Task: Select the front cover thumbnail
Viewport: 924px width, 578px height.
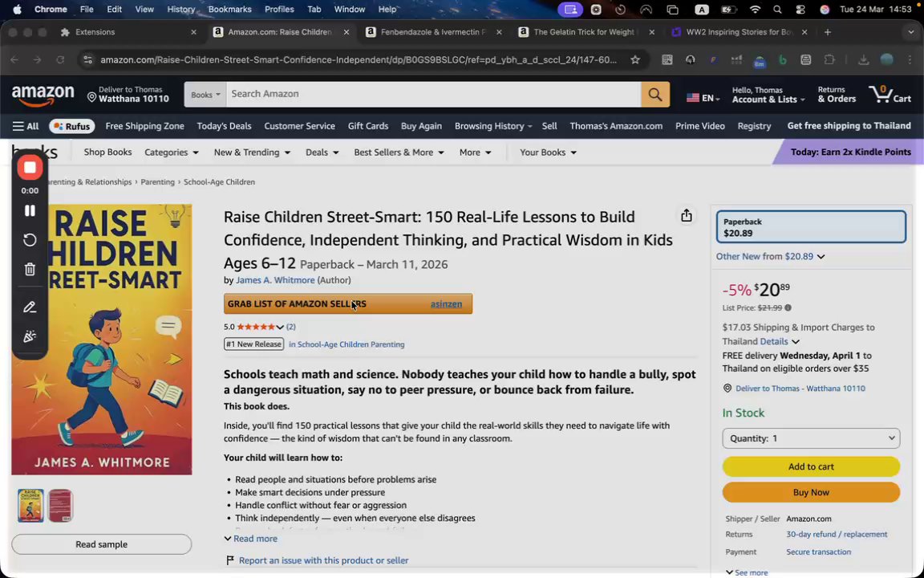Action: pos(30,506)
